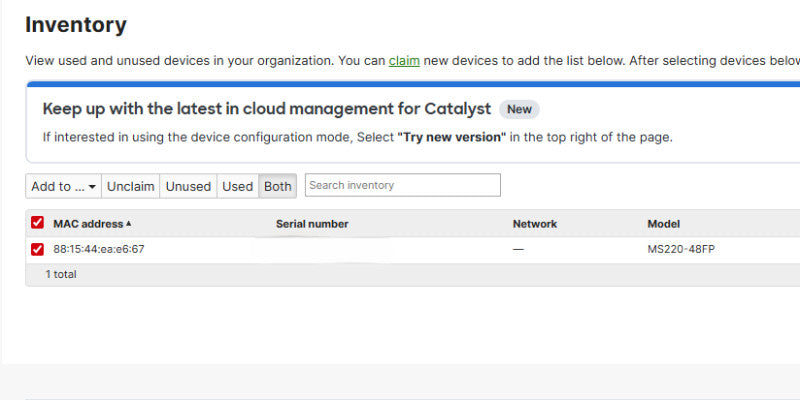Sort table by Serial number column

coord(312,224)
